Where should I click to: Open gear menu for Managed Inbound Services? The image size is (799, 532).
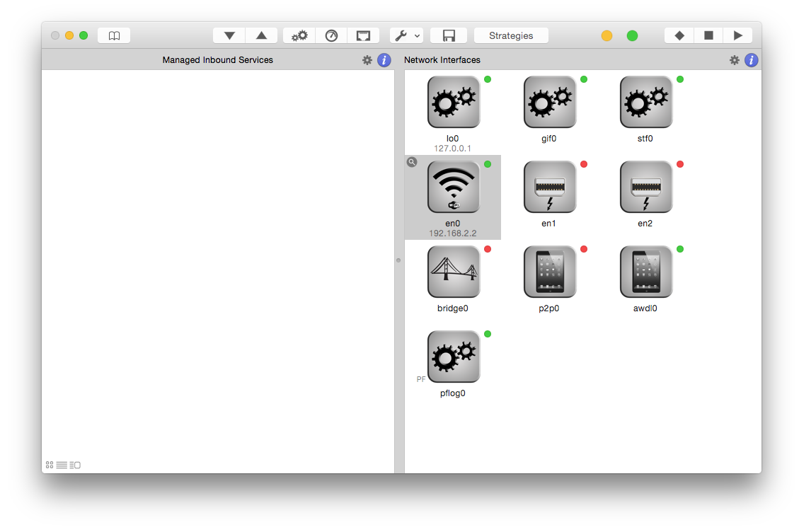pos(367,60)
